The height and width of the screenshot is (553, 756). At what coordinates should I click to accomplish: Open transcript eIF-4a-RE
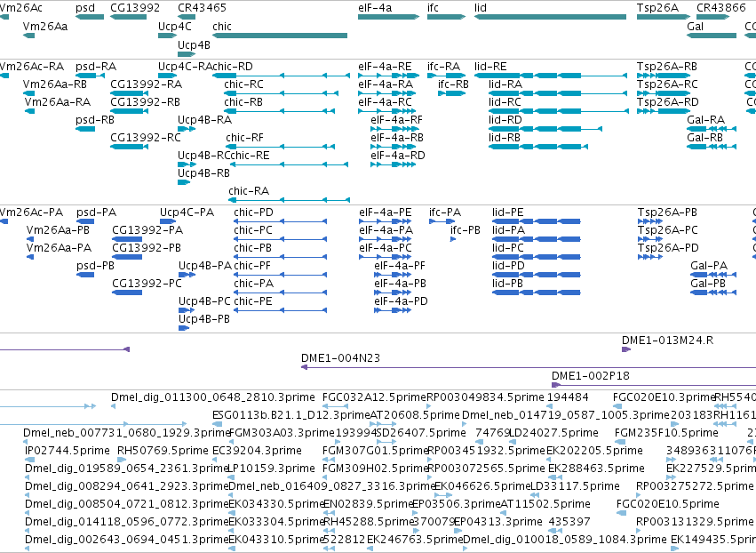[388, 76]
